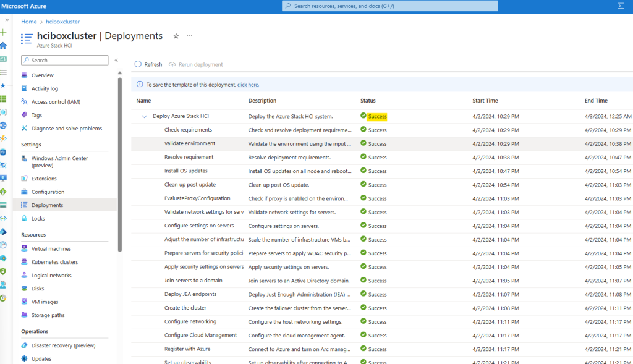This screenshot has height=364, width=633.
Task: Follow the 'click here' template link
Action: 248,85
